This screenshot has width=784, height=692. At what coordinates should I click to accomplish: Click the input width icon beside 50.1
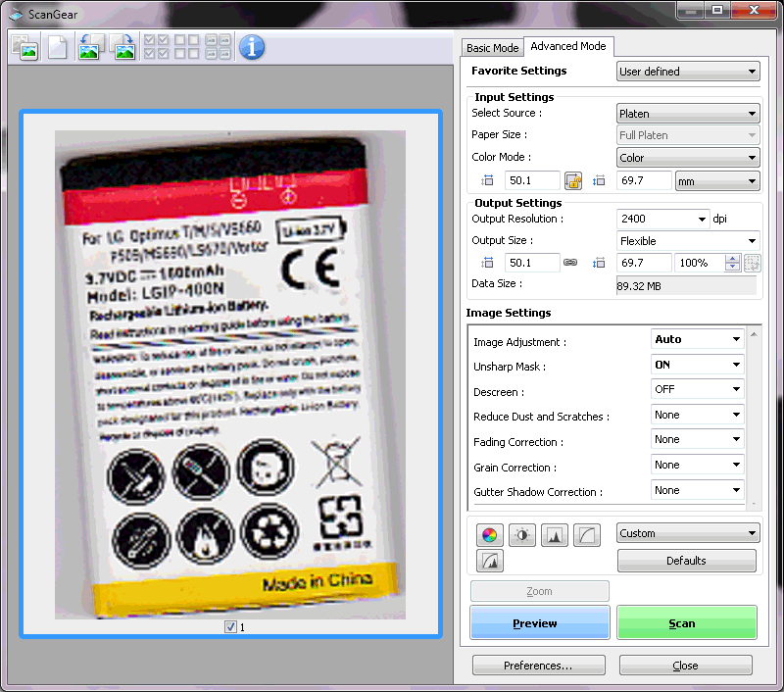pyautogui.click(x=487, y=180)
